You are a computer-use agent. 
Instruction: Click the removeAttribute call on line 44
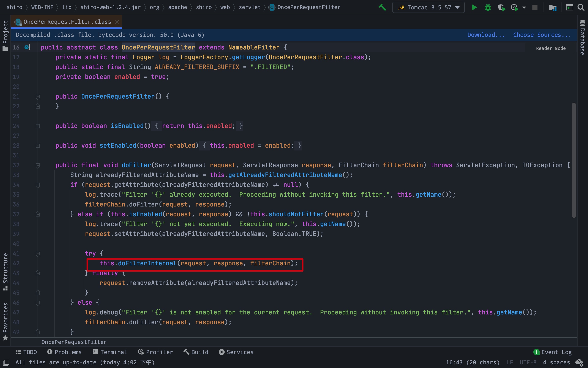(x=156, y=283)
